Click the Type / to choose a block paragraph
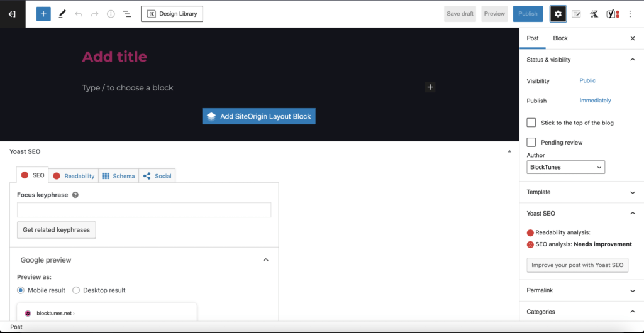The image size is (644, 333). pyautogui.click(x=128, y=88)
